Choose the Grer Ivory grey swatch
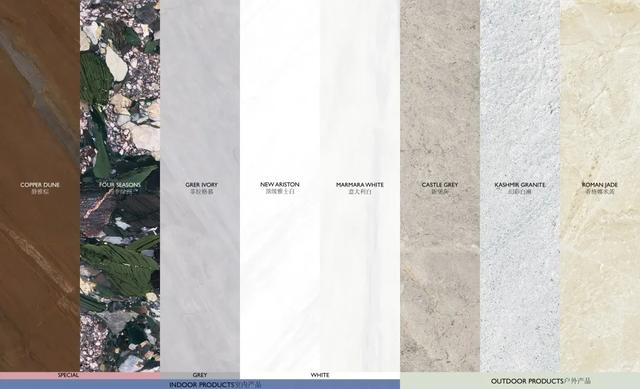The height and width of the screenshot is (389, 640). pyautogui.click(x=200, y=186)
